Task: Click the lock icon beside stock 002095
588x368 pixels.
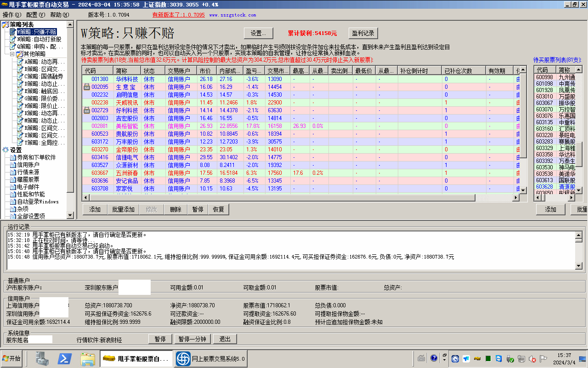Action: 86,87
